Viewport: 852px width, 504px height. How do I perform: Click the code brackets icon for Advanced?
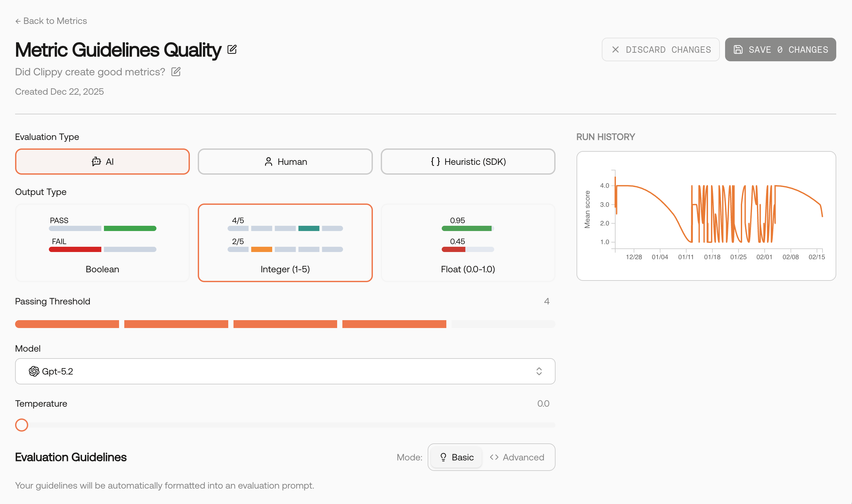tap(494, 457)
